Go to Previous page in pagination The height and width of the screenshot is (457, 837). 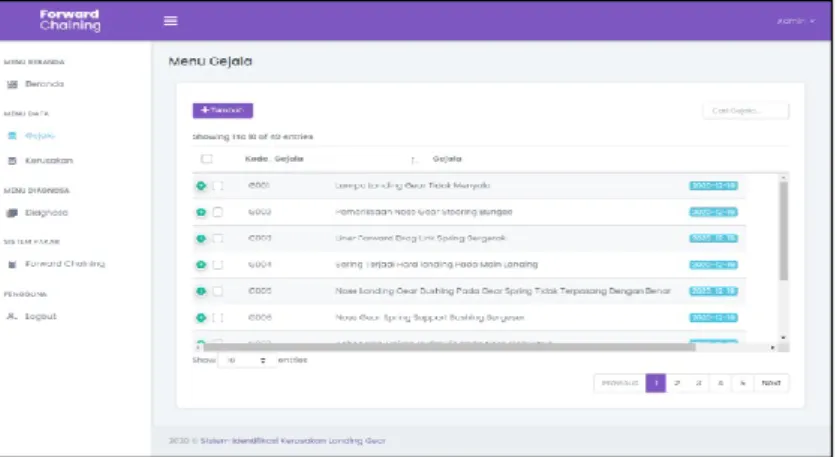pyautogui.click(x=619, y=383)
